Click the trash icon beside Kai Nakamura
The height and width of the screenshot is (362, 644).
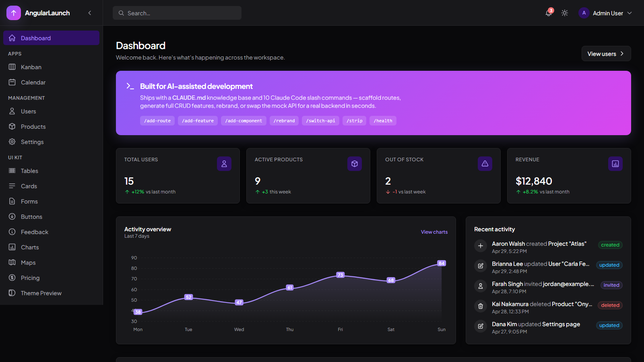point(481,306)
